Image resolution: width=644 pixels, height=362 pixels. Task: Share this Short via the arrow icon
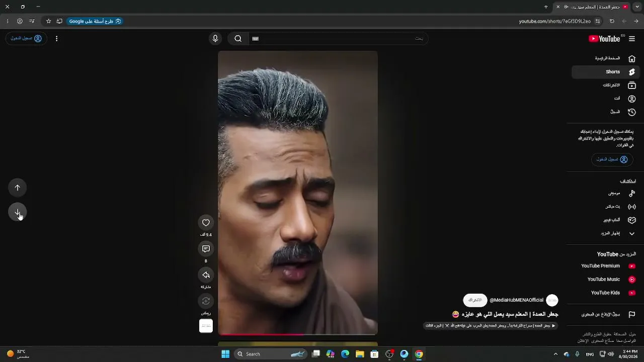[x=206, y=275]
